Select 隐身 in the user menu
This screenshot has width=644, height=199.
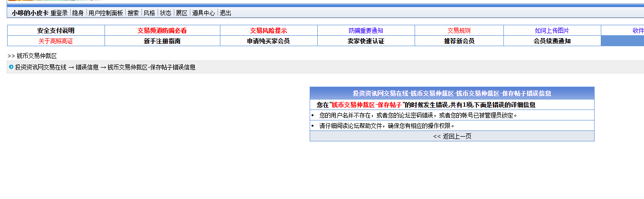78,13
